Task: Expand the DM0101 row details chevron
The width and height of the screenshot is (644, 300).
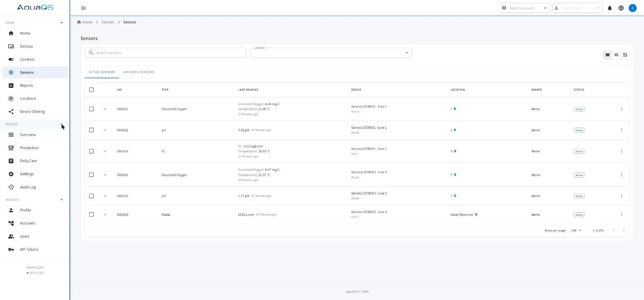Action: [105, 109]
